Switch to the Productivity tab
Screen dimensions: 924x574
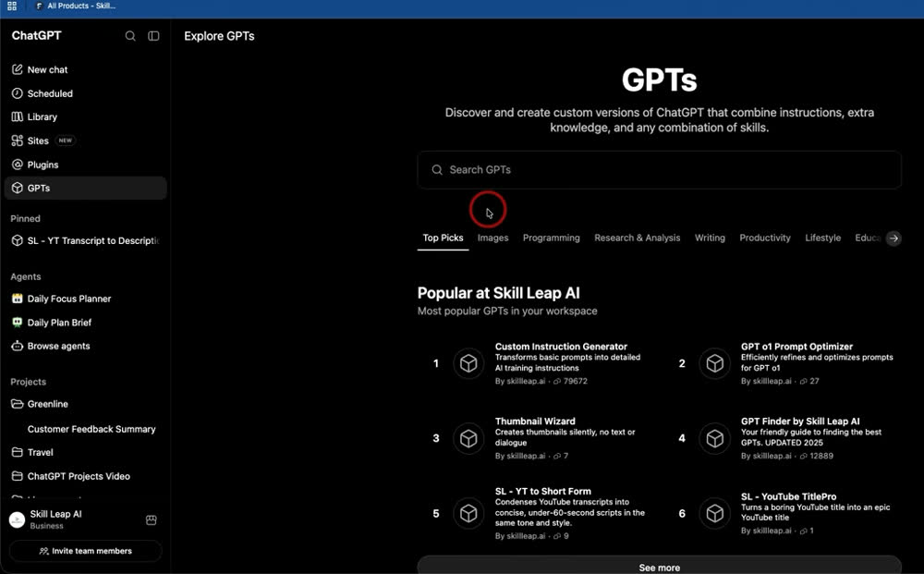click(x=765, y=238)
